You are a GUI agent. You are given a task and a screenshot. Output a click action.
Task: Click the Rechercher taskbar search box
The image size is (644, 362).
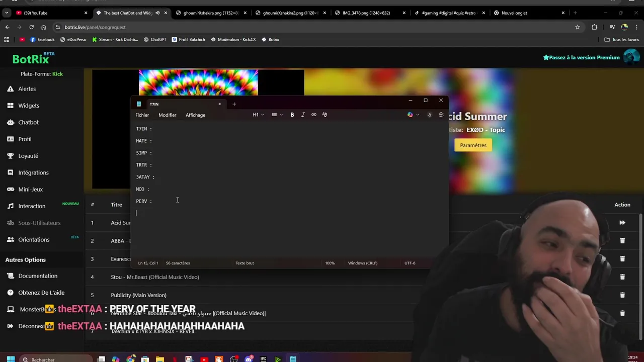click(56, 359)
